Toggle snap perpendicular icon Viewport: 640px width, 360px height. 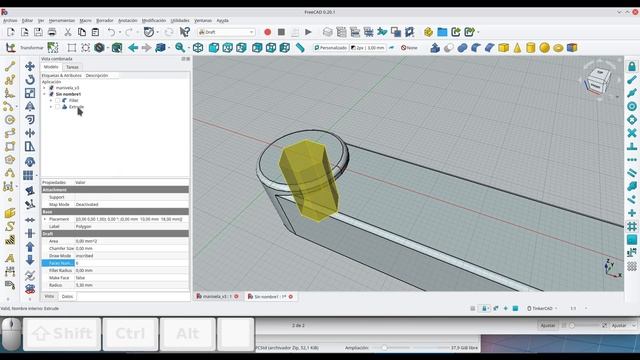[632, 146]
